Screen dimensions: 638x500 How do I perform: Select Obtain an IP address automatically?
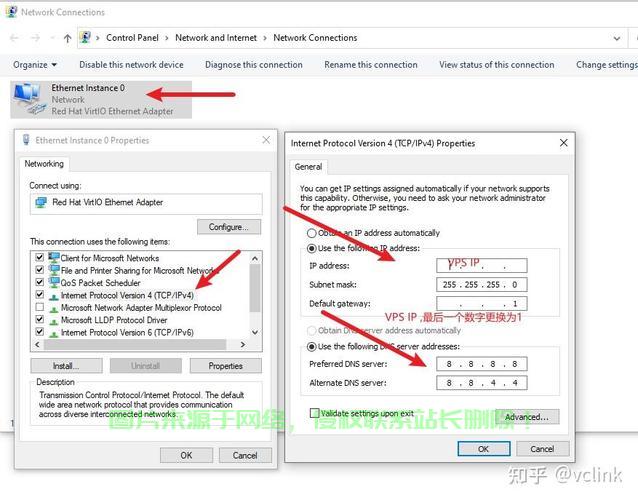[312, 233]
